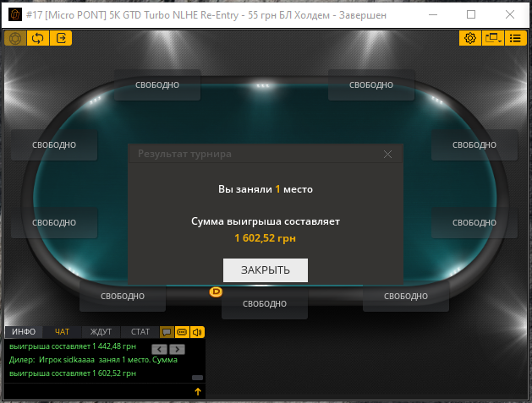Open the table layout windows dropdown

[x=493, y=38]
